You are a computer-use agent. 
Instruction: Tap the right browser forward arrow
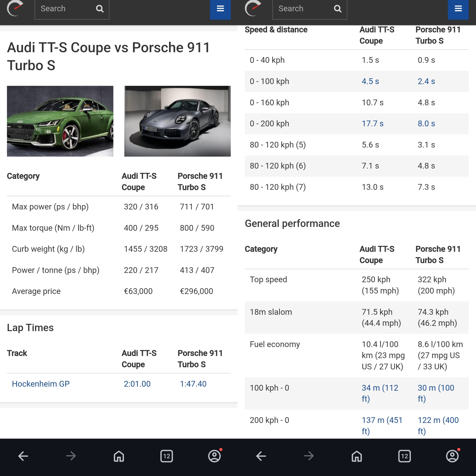pyautogui.click(x=309, y=456)
